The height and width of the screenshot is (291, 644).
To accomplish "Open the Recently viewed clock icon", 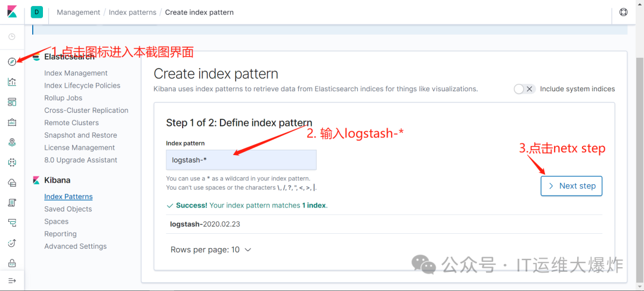I will tap(12, 36).
